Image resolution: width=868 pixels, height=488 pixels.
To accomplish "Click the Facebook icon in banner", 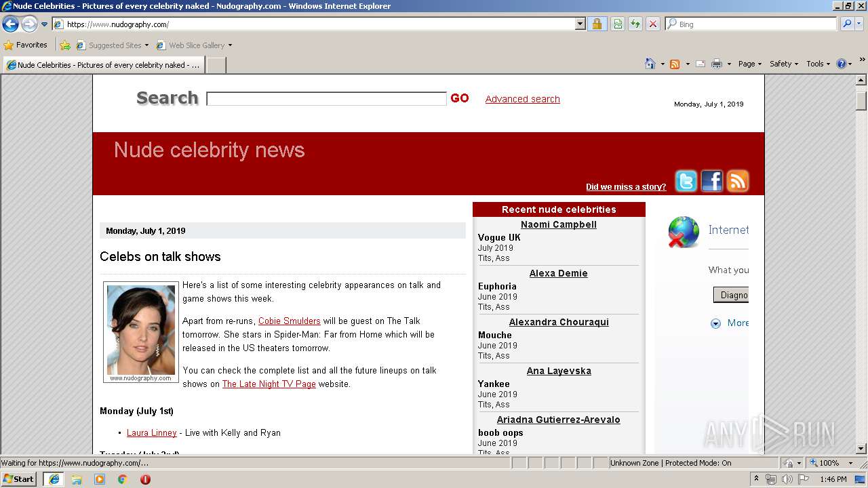I will click(712, 182).
